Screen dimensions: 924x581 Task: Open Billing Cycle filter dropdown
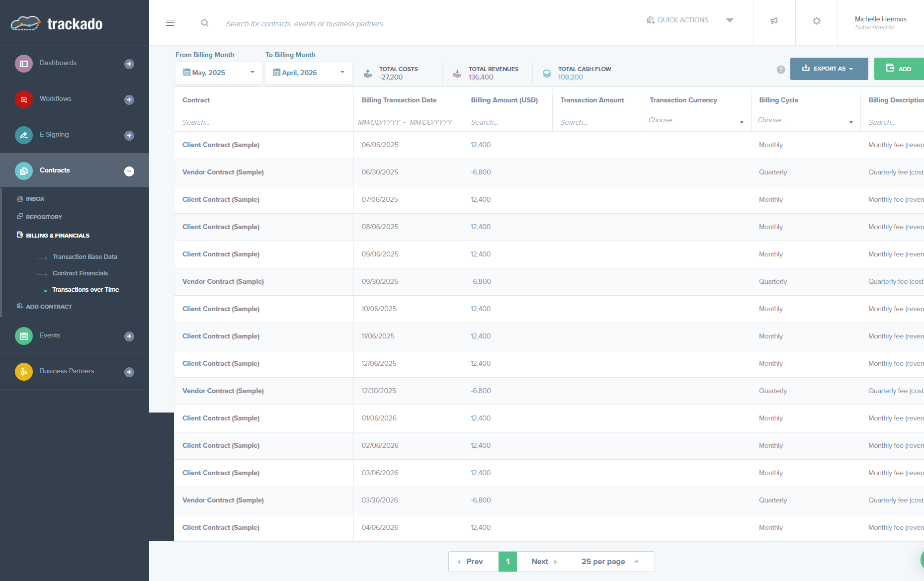[805, 120]
